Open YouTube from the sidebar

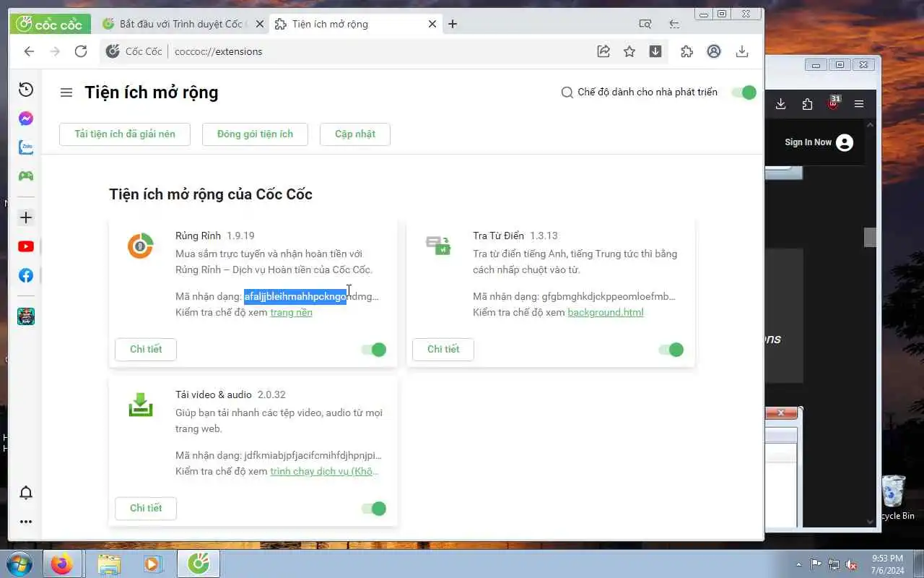pos(26,246)
